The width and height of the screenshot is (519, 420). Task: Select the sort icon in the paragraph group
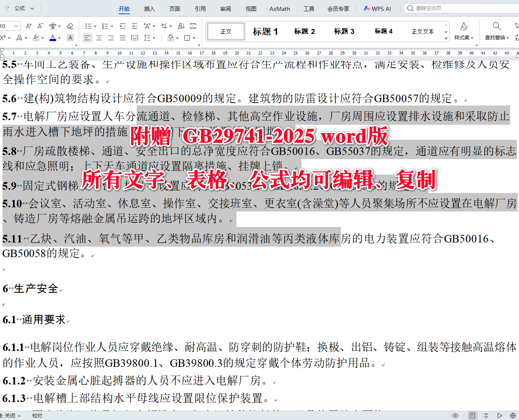tap(182, 26)
